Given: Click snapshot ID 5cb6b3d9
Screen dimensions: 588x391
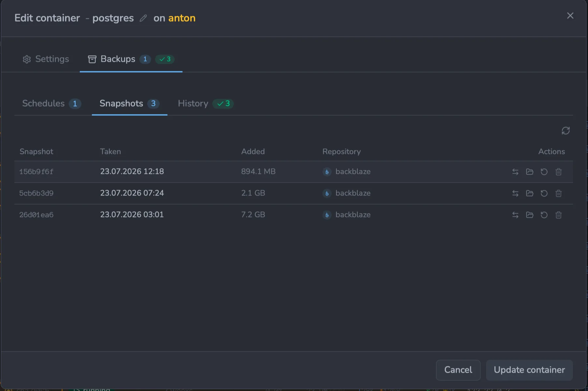Looking at the screenshot, I should pyautogui.click(x=36, y=193).
